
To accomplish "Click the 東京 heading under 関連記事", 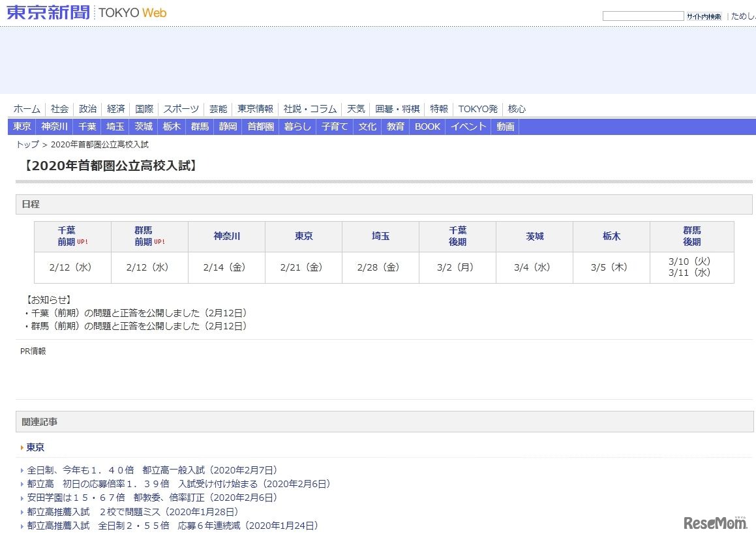I will point(35,447).
